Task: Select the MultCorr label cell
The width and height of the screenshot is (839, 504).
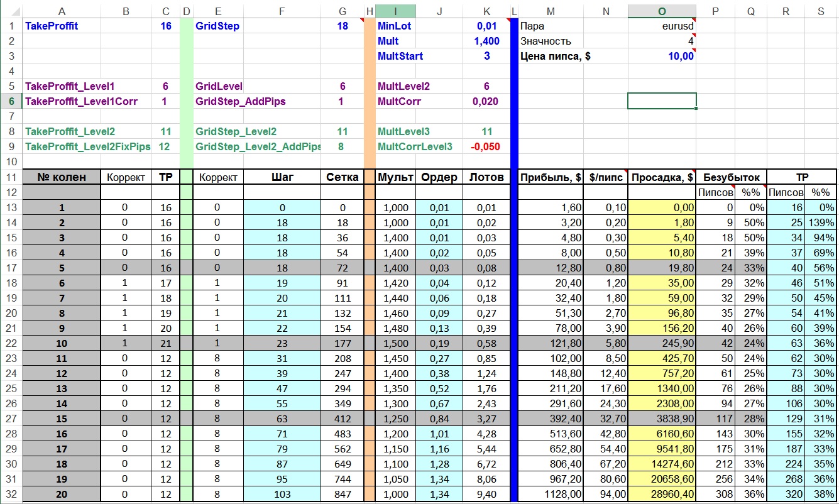Action: pos(399,101)
